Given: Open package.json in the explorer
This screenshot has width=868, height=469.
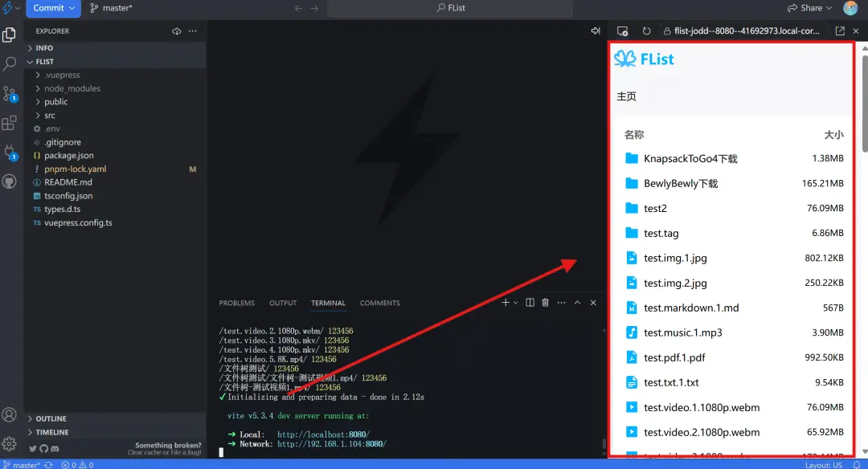Looking at the screenshot, I should [x=68, y=156].
